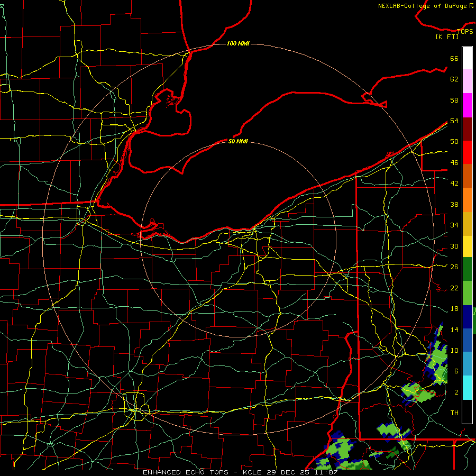Pick the medium blue legend swatch
The width and height of the screenshot is (476, 476).
click(x=467, y=340)
